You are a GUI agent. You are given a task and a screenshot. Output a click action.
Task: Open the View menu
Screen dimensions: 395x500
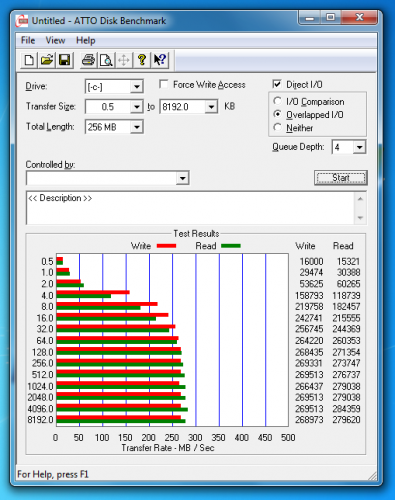pyautogui.click(x=55, y=41)
